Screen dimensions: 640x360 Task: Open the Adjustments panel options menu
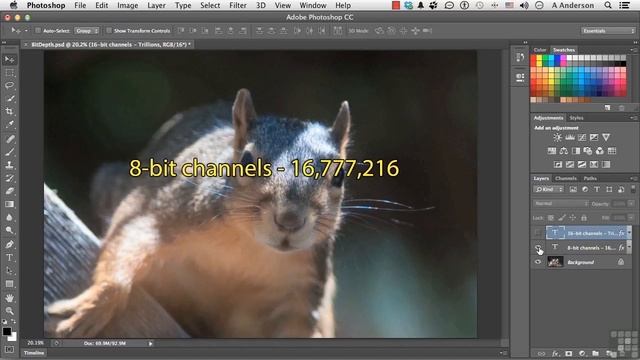pos(634,118)
